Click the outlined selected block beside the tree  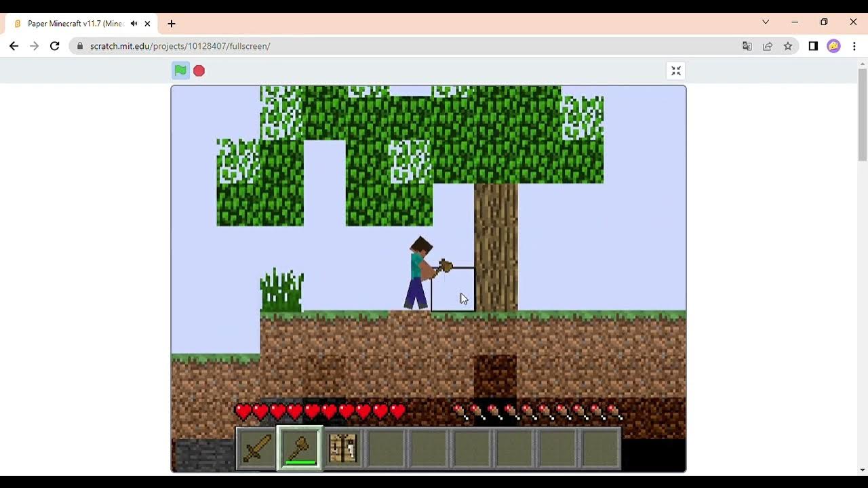coord(453,289)
